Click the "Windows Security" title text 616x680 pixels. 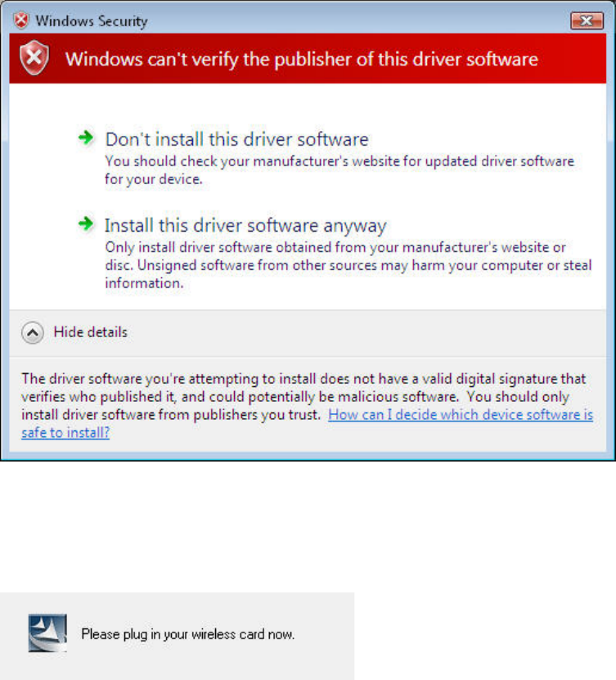[x=92, y=20]
